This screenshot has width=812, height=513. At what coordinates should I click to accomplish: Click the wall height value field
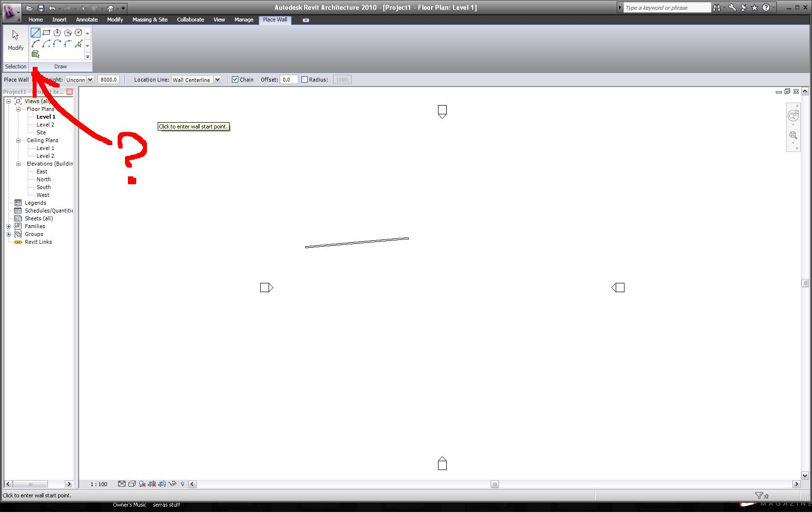(x=108, y=80)
